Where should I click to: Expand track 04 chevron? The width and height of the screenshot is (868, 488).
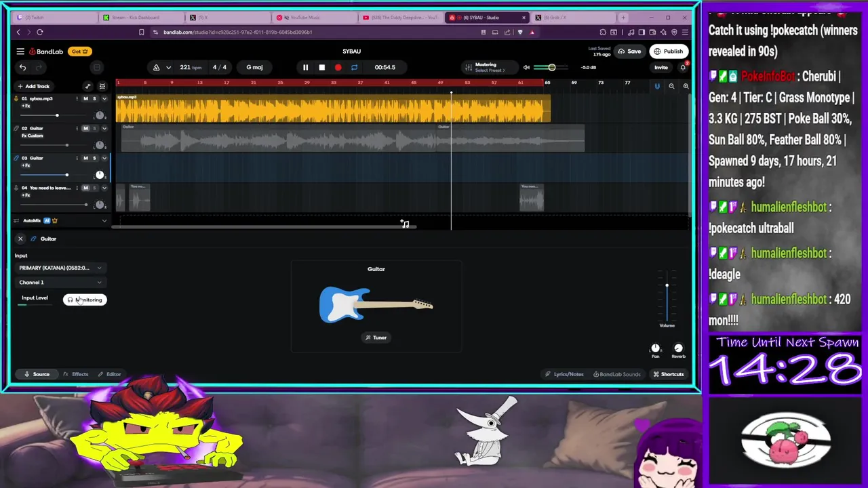104,188
